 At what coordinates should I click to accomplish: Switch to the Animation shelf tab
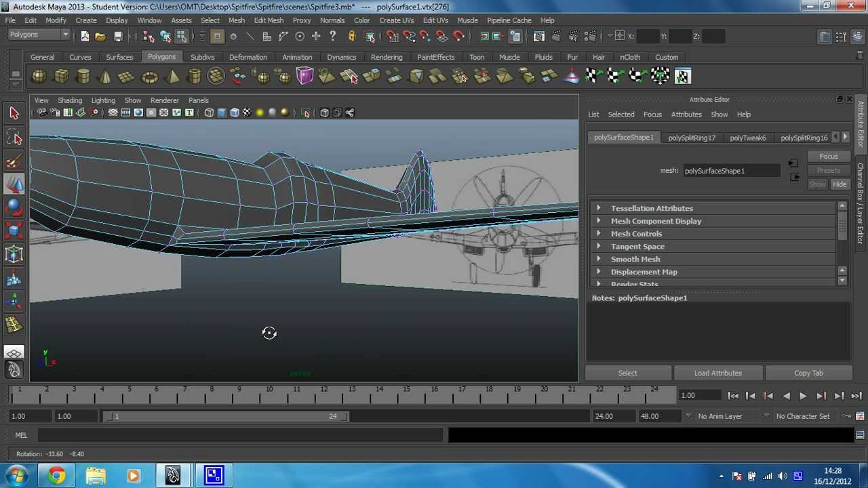tap(297, 57)
